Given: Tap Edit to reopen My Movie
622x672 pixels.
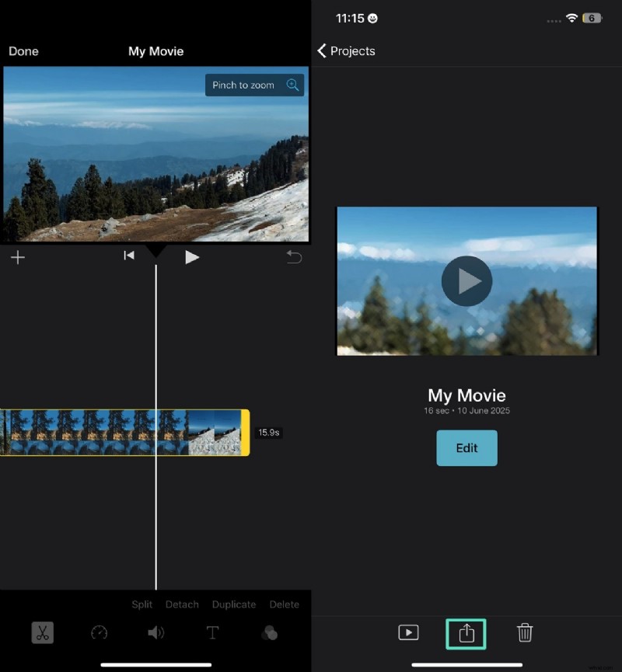Looking at the screenshot, I should (466, 447).
